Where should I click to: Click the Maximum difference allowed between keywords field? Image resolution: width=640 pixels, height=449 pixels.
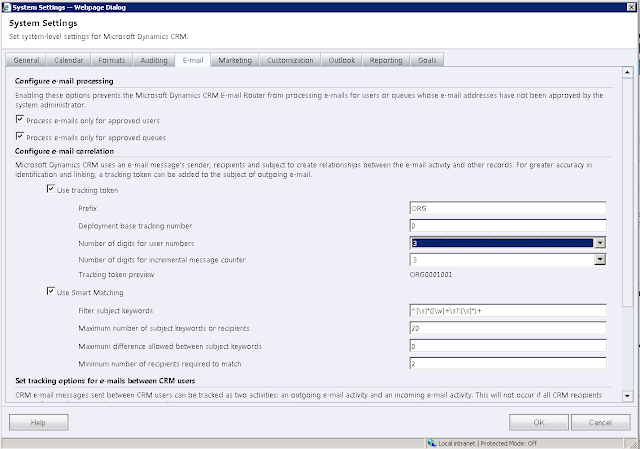[508, 346]
